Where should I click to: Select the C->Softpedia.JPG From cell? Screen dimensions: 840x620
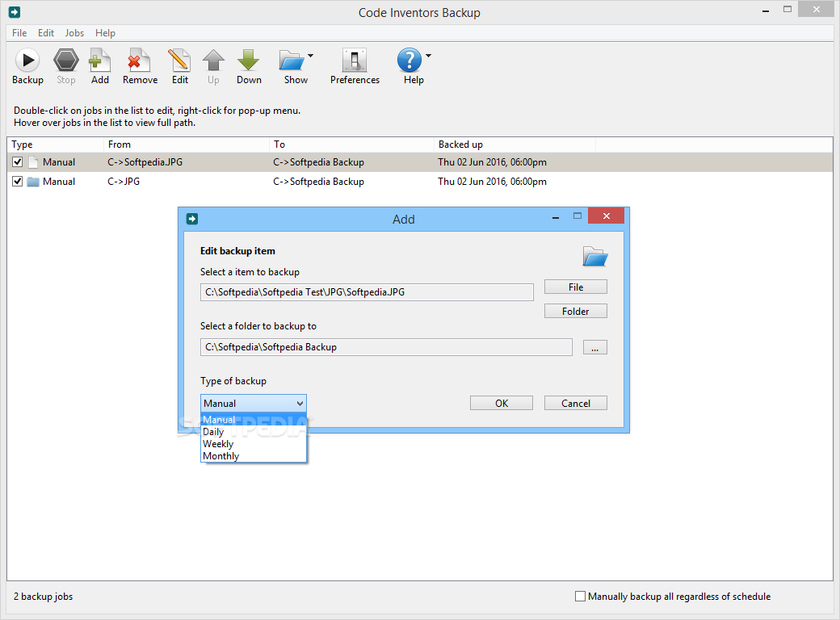pyautogui.click(x=145, y=162)
